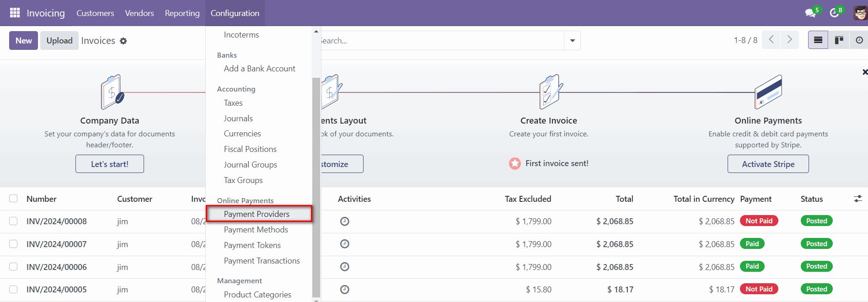Select checkbox for invoice INV/2024/00008
This screenshot has width=868, height=302.
[13, 221]
